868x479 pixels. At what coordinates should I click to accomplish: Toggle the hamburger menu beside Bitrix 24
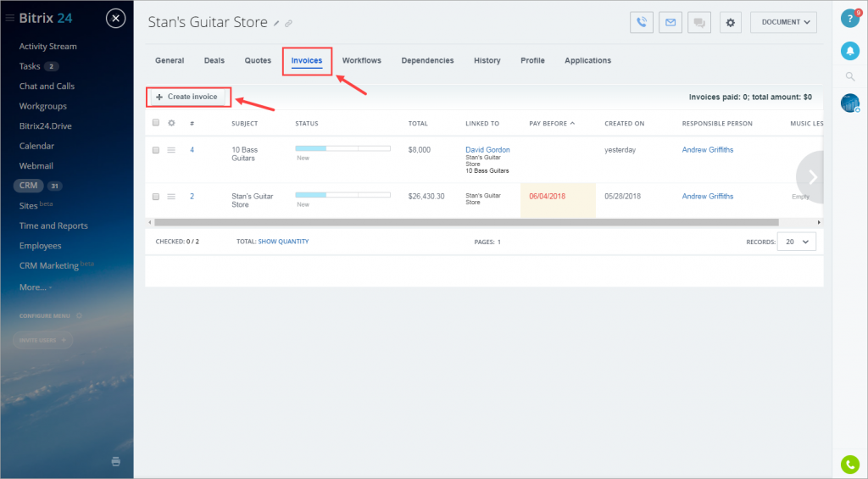click(x=9, y=19)
